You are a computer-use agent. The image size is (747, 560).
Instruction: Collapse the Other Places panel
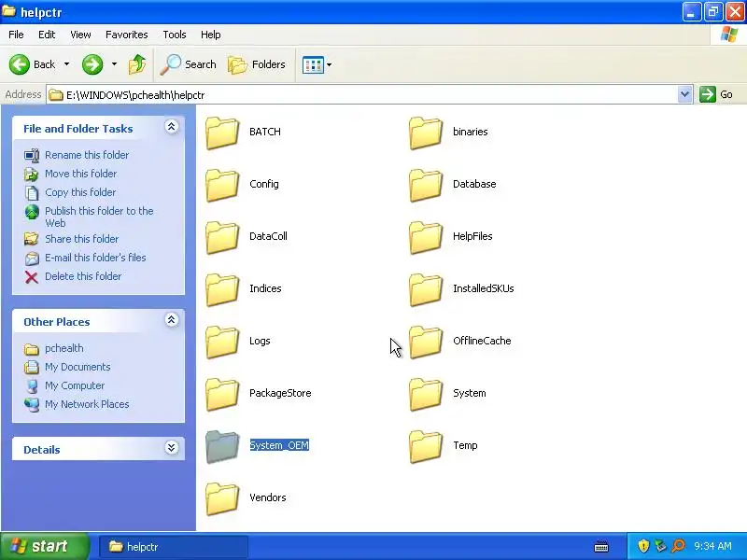pyautogui.click(x=172, y=320)
